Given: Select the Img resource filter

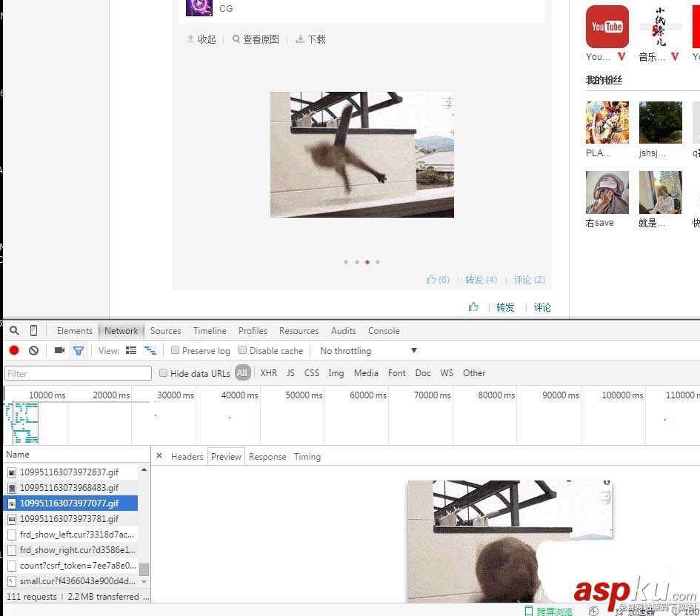Looking at the screenshot, I should click(336, 373).
